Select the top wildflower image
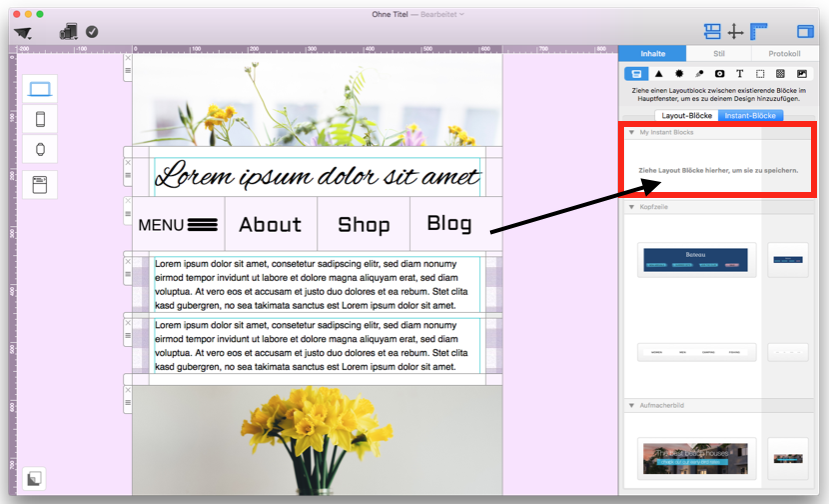 pos(317,100)
